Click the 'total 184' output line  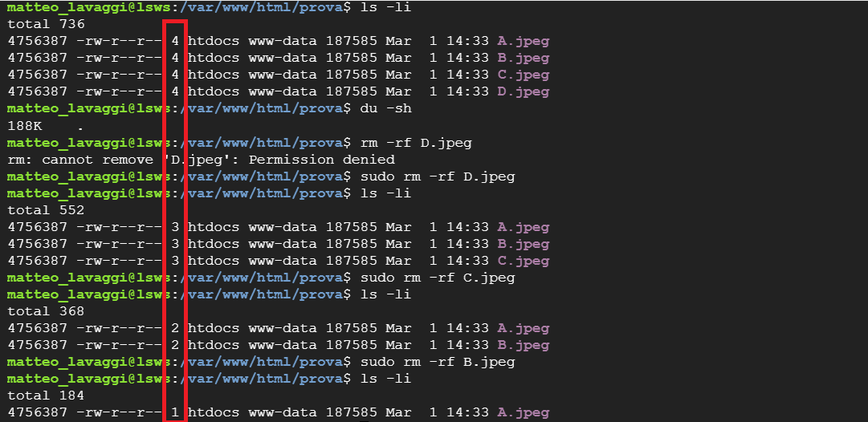[46, 396]
